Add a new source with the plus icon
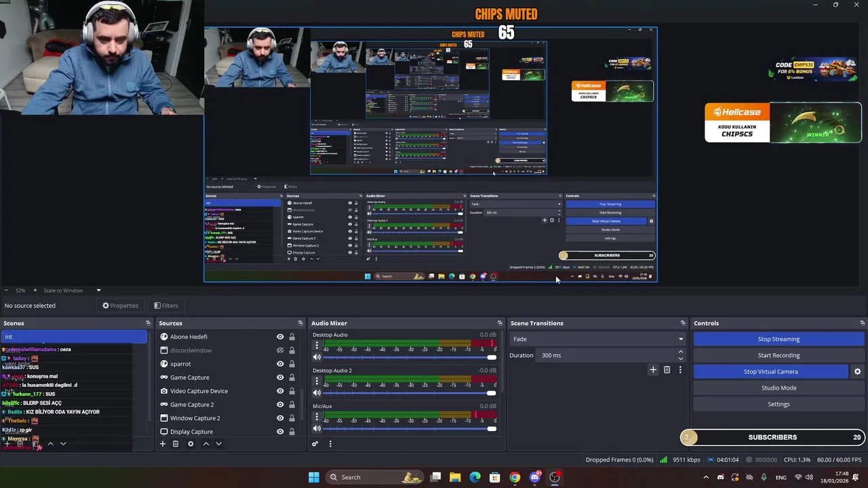 point(163,444)
